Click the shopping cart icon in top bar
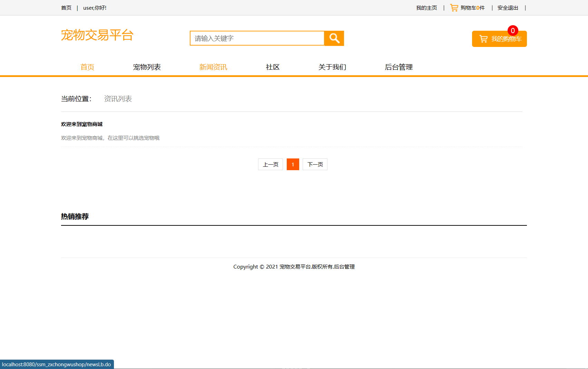This screenshot has width=588, height=369. (453, 7)
